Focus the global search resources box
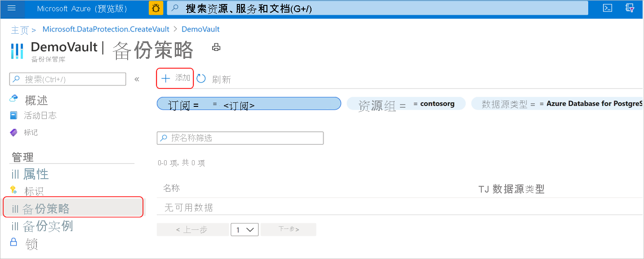This screenshot has height=259, width=644. tap(378, 8)
